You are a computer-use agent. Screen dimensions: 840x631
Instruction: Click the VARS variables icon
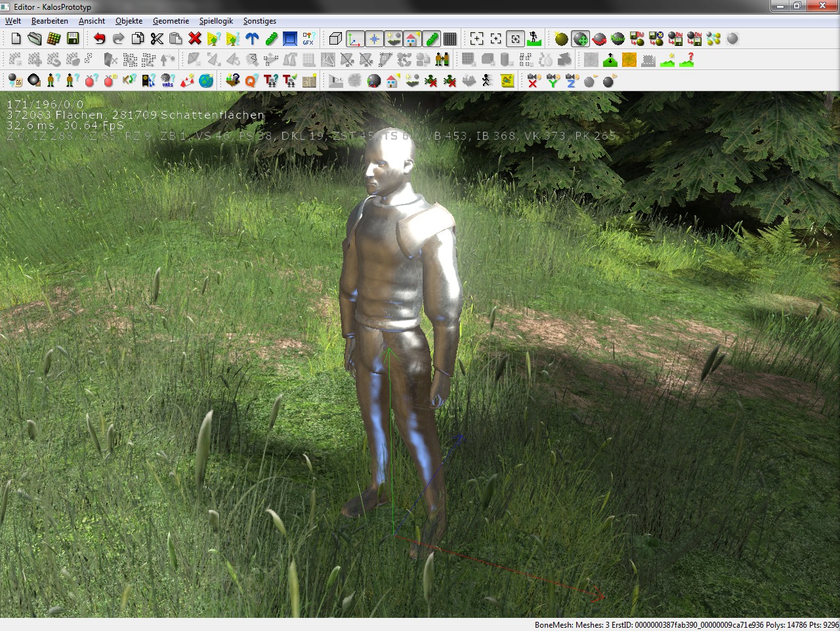tap(167, 81)
